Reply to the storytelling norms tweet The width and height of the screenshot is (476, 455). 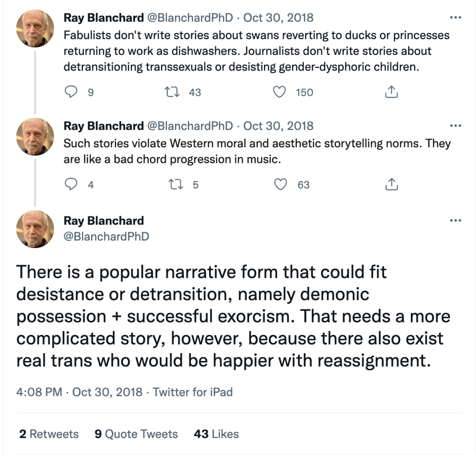(71, 185)
